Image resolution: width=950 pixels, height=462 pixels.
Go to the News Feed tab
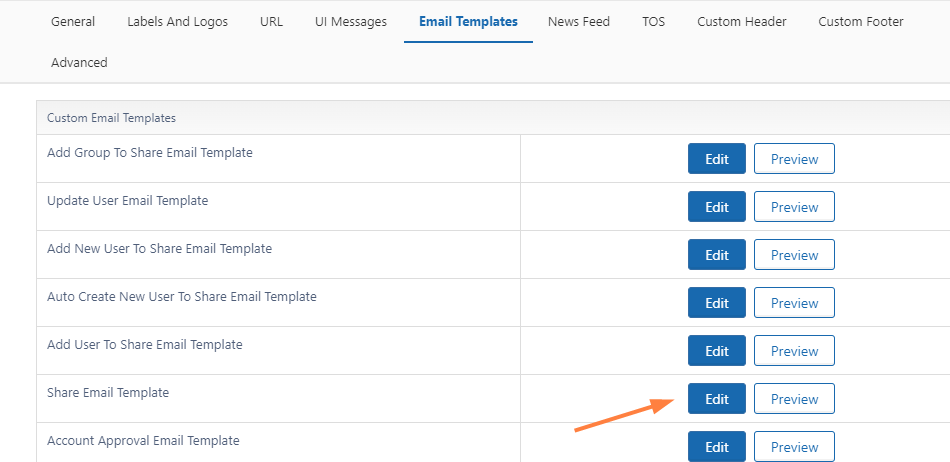tap(579, 22)
